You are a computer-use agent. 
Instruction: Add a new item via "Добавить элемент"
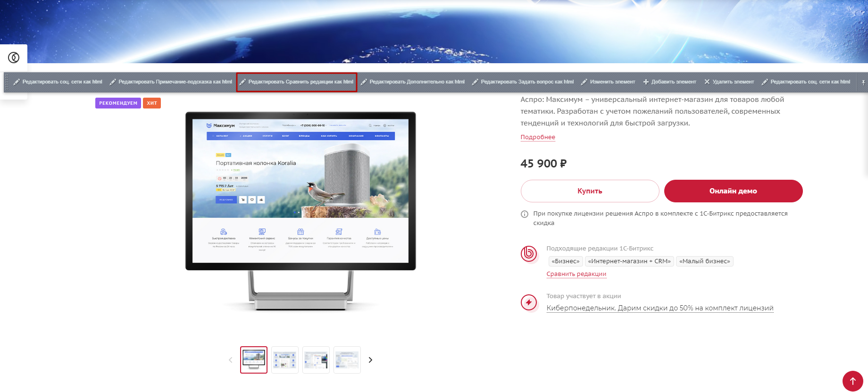tap(669, 82)
